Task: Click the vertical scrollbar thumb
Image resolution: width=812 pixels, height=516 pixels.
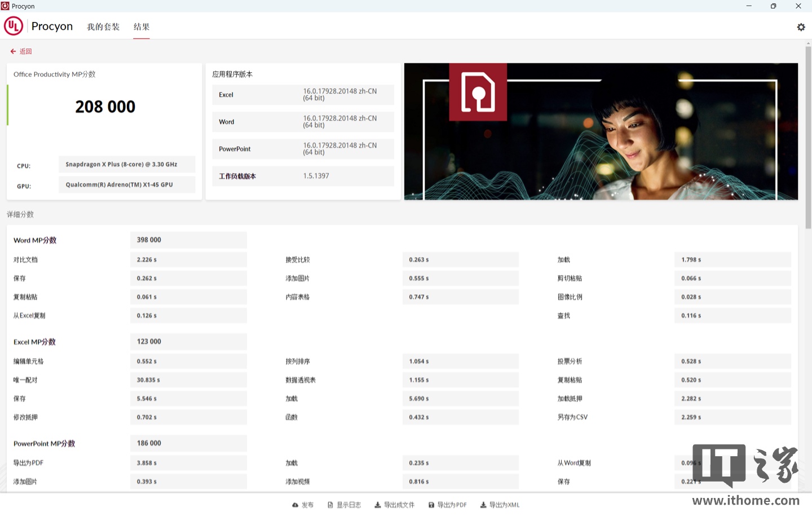Action: tap(808, 137)
